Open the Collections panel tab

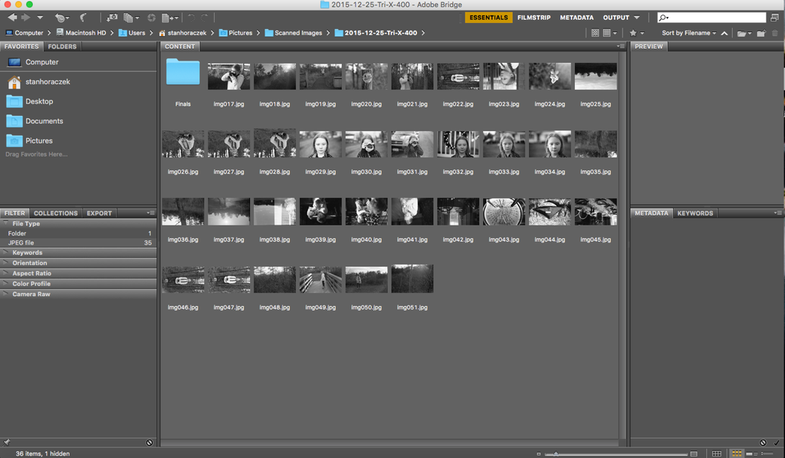(x=55, y=213)
